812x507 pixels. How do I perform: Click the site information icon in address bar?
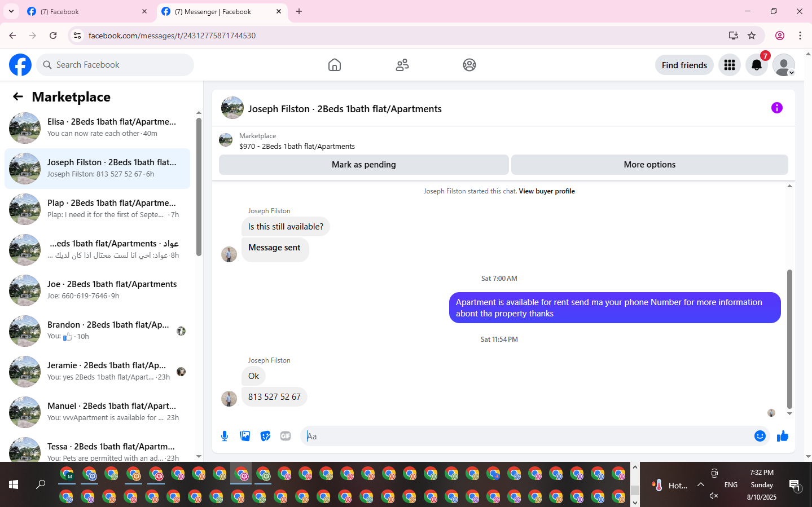point(77,36)
